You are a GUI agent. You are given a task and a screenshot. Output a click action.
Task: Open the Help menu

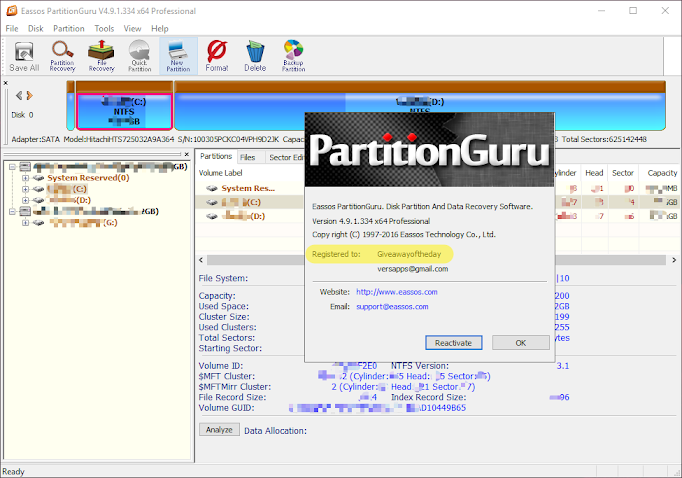160,29
